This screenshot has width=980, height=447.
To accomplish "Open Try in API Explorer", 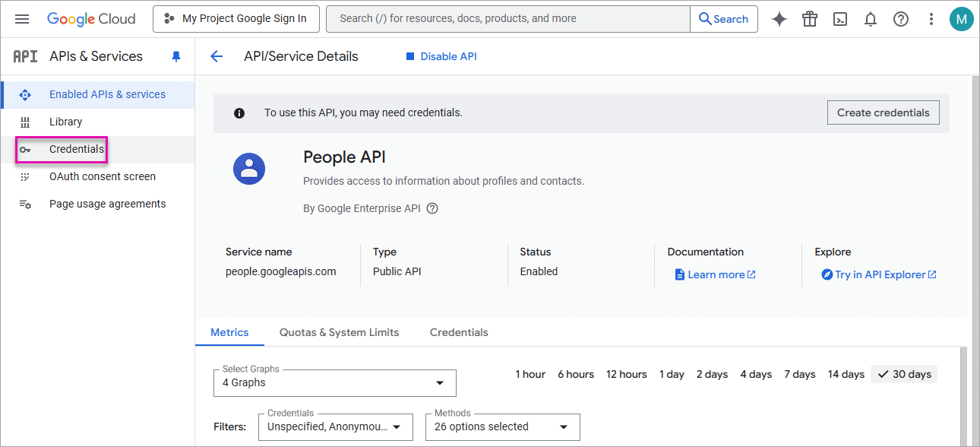I will 878,274.
